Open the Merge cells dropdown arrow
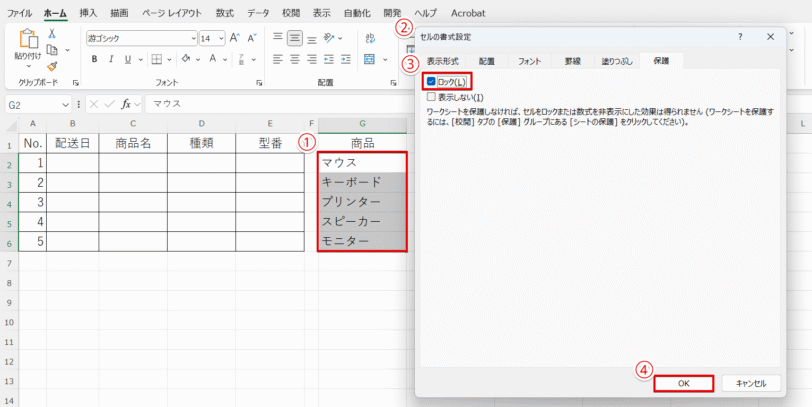The width and height of the screenshot is (812, 407). (385, 60)
